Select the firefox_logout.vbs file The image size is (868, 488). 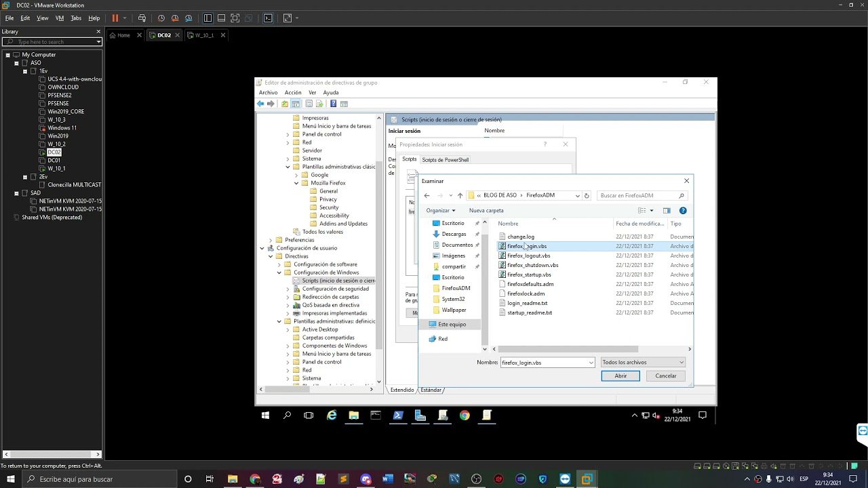coord(529,256)
